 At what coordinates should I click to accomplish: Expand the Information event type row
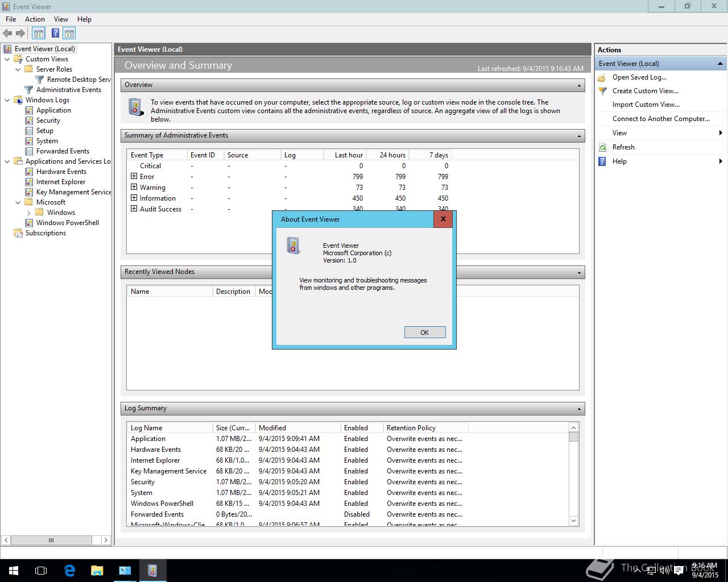tap(134, 198)
